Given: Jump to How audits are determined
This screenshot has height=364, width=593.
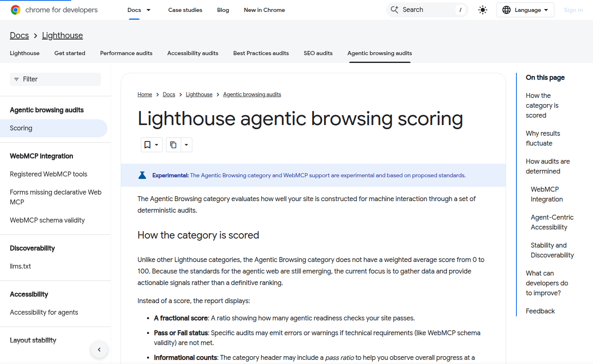Looking at the screenshot, I should pos(548,166).
